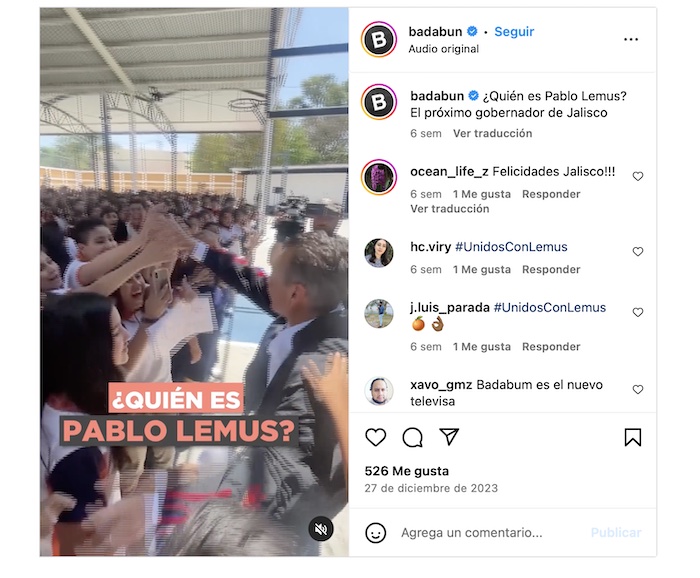The width and height of the screenshot is (700, 578).
Task: Reply to hc.viry's comment
Action: coord(551,270)
